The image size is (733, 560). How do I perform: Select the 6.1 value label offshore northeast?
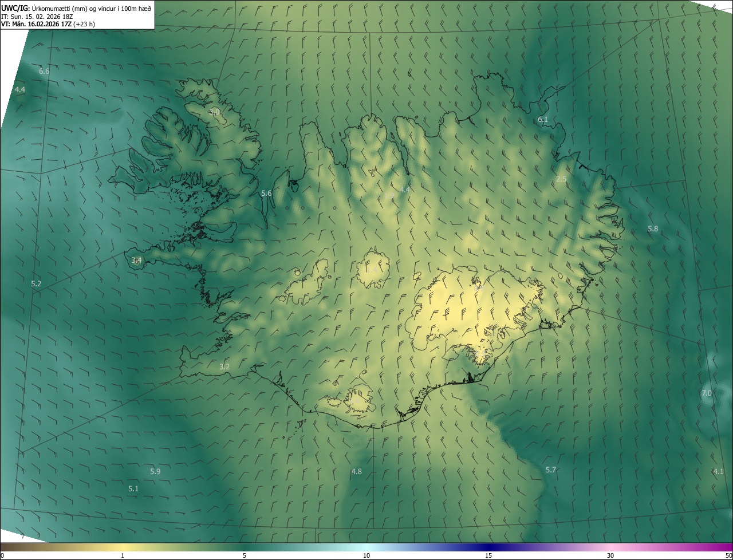pyautogui.click(x=543, y=120)
